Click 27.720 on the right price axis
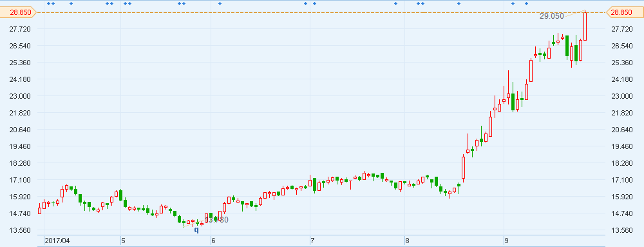The width and height of the screenshot is (644, 247). pos(623,29)
